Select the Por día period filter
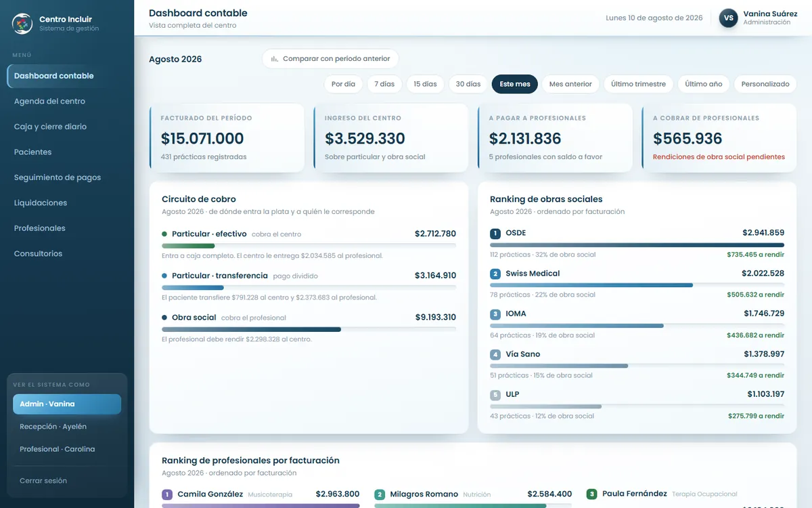 (343, 84)
